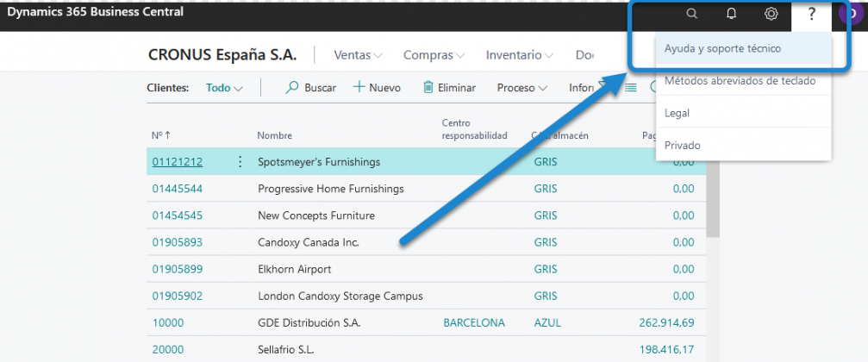
Task: Choose Métodos abreviados de teclado
Action: point(740,81)
